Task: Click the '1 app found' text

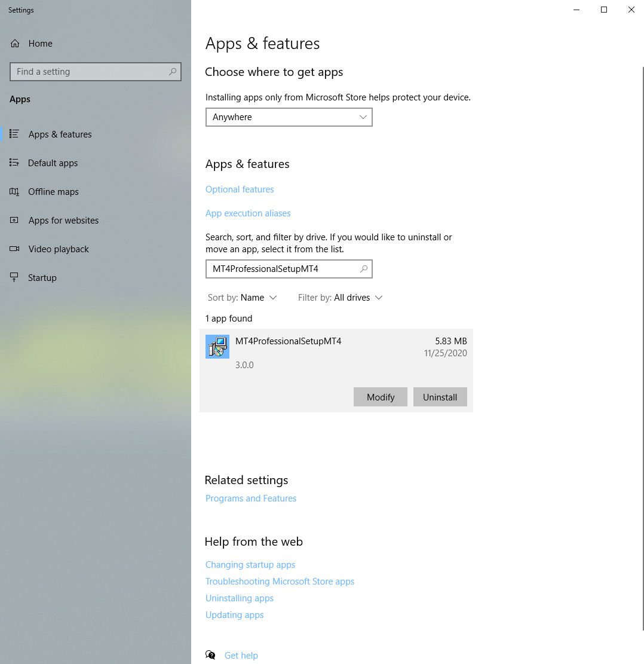Action: 229,319
